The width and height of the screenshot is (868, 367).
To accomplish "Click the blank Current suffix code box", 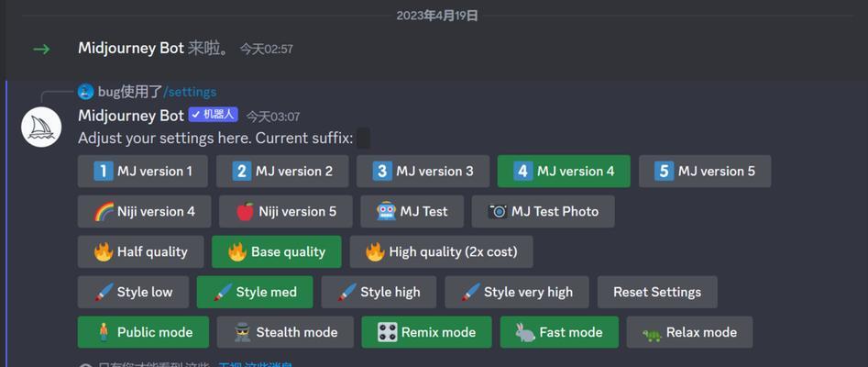I will point(363,138).
